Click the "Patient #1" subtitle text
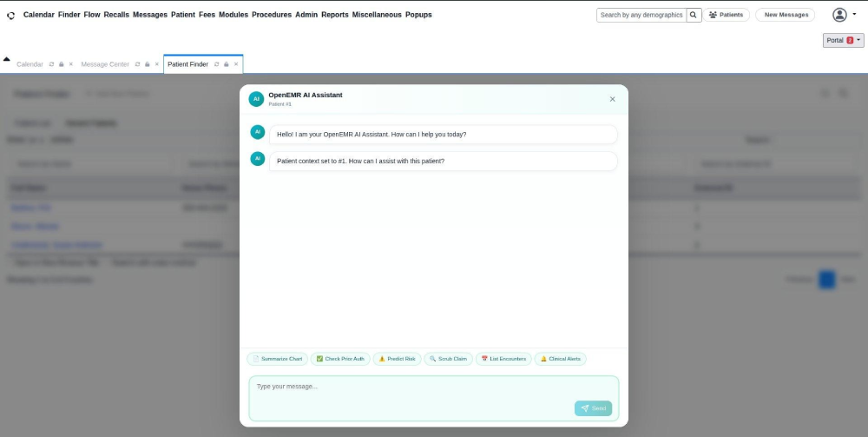The image size is (868, 437). 280,104
